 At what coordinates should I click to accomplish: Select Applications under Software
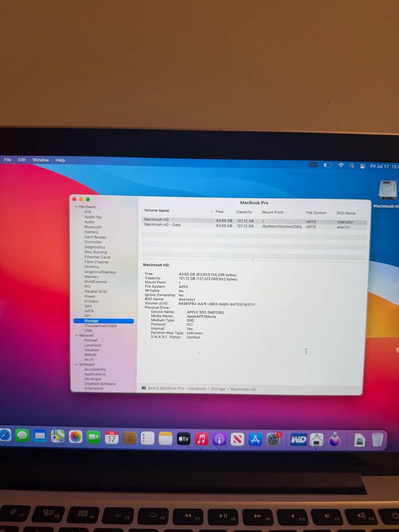coord(95,374)
